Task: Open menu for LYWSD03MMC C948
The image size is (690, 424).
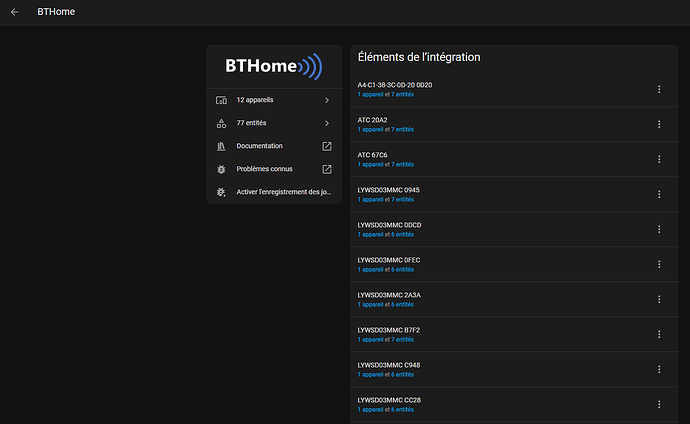Action: (x=659, y=369)
